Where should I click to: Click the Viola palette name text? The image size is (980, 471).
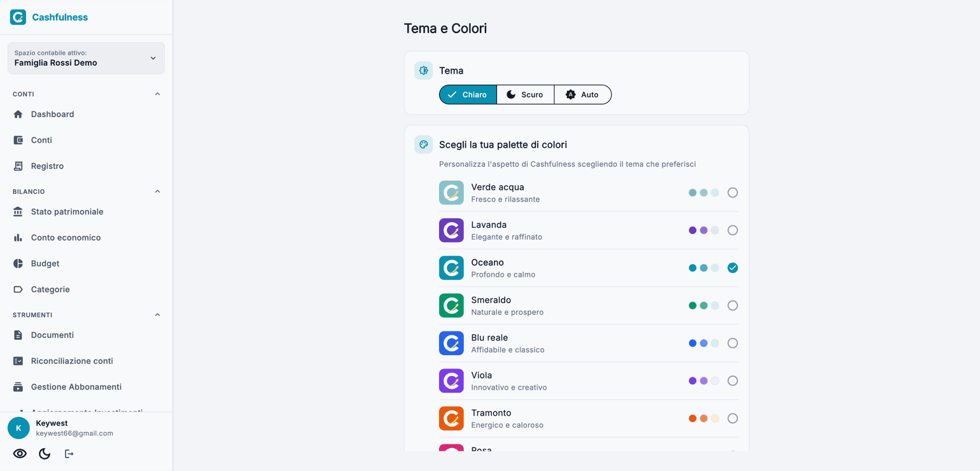pos(481,375)
